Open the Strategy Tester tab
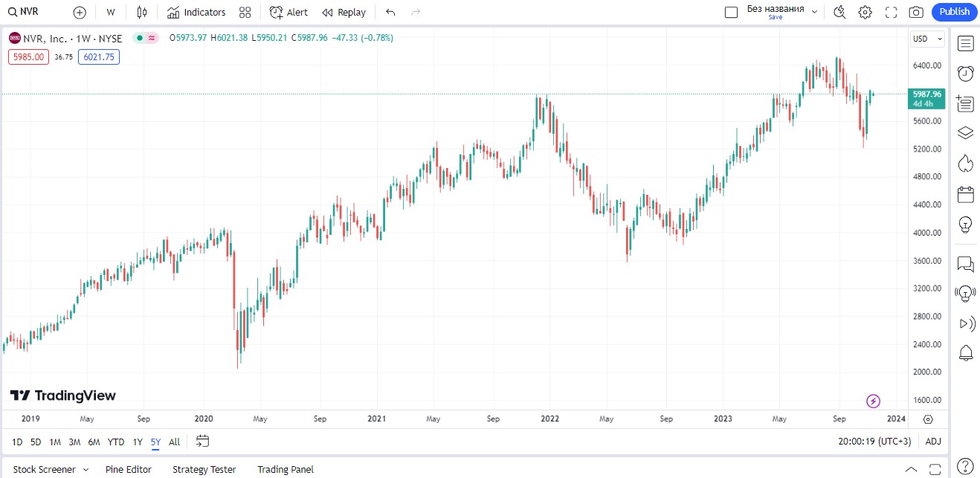This screenshot has height=478, width=980. [x=204, y=470]
